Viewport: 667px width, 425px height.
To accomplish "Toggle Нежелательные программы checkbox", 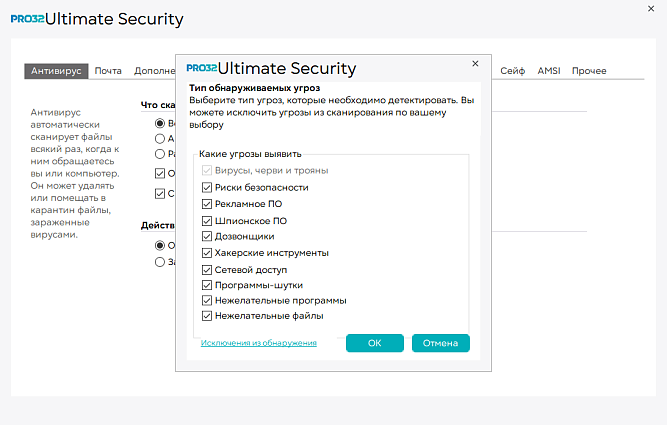I will pyautogui.click(x=207, y=300).
